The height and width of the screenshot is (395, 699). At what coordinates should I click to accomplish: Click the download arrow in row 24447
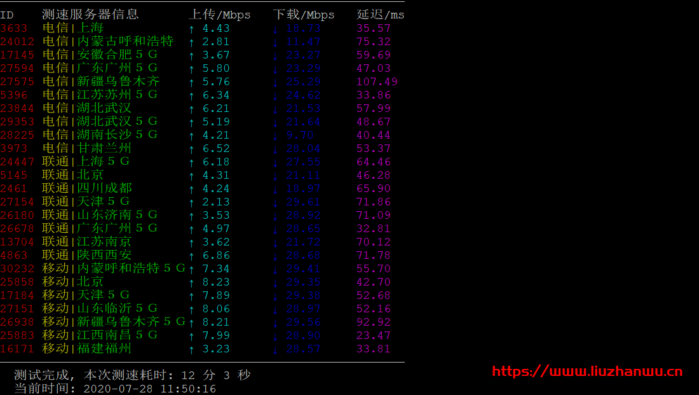[275, 163]
